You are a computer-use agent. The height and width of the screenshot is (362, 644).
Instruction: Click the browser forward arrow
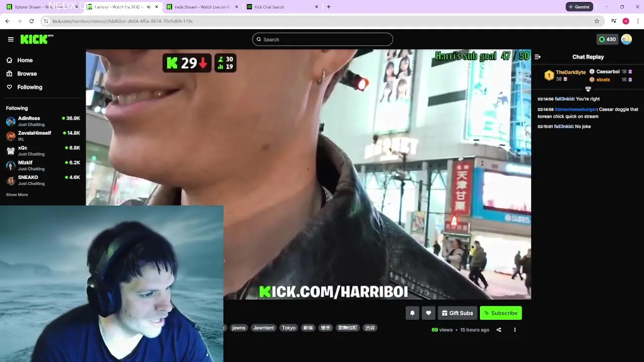(x=19, y=21)
